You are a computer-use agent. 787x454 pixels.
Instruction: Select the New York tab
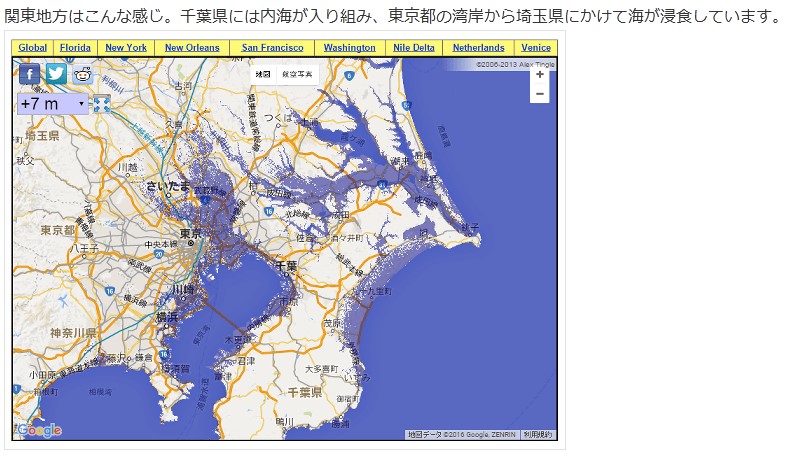pyautogui.click(x=126, y=48)
